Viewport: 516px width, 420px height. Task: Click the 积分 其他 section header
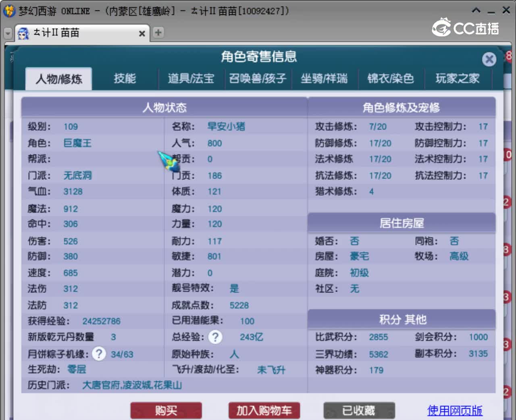coord(402,319)
